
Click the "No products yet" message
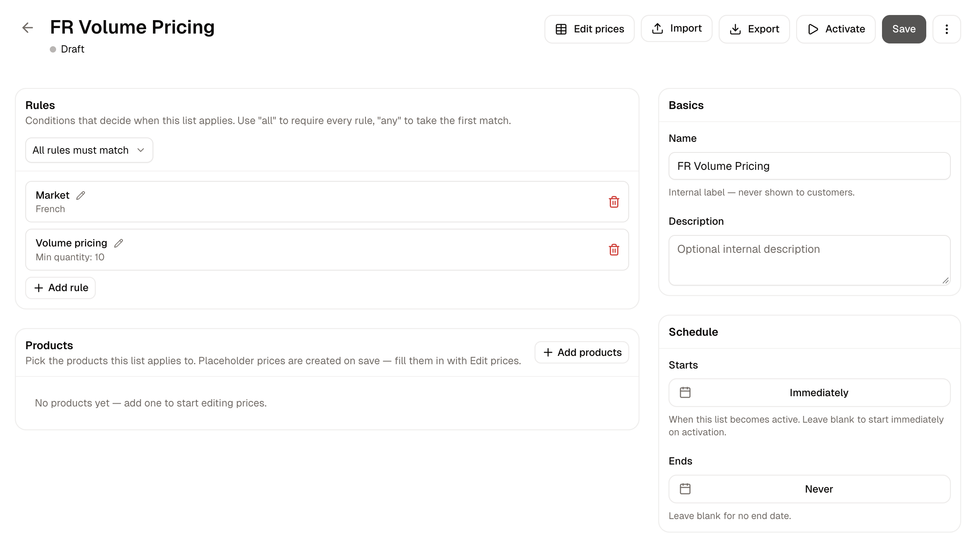point(151,403)
